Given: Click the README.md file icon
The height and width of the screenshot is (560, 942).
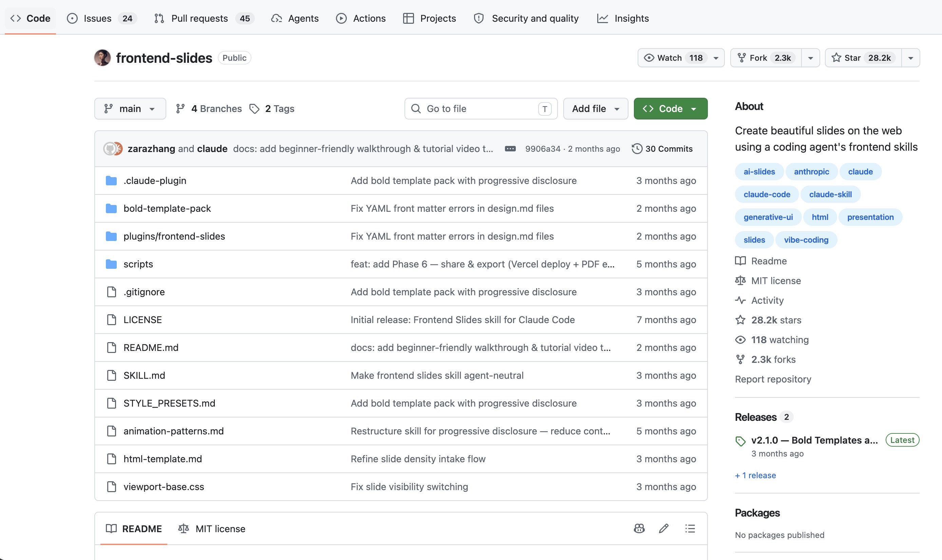Looking at the screenshot, I should click(112, 348).
